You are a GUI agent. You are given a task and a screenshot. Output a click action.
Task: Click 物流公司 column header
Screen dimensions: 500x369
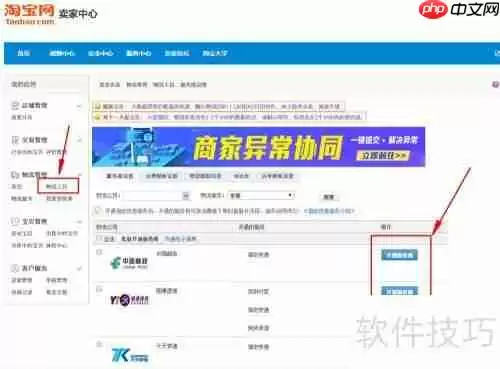(x=107, y=227)
